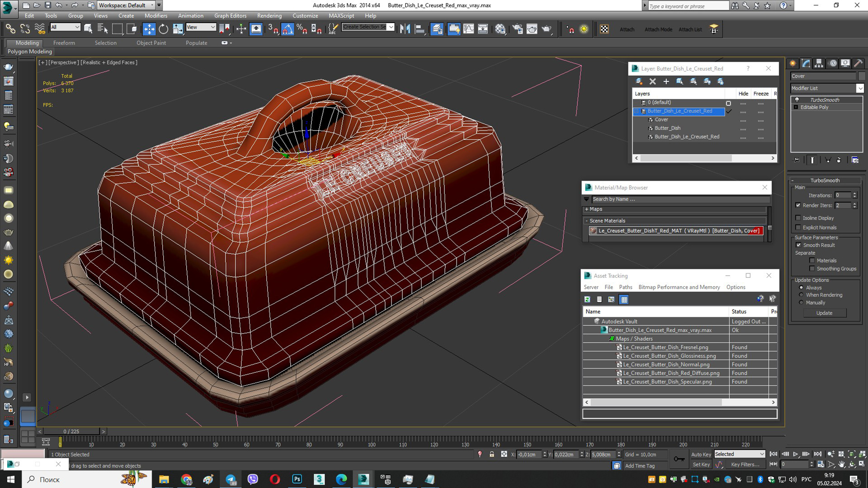Select Always update option

tap(801, 287)
